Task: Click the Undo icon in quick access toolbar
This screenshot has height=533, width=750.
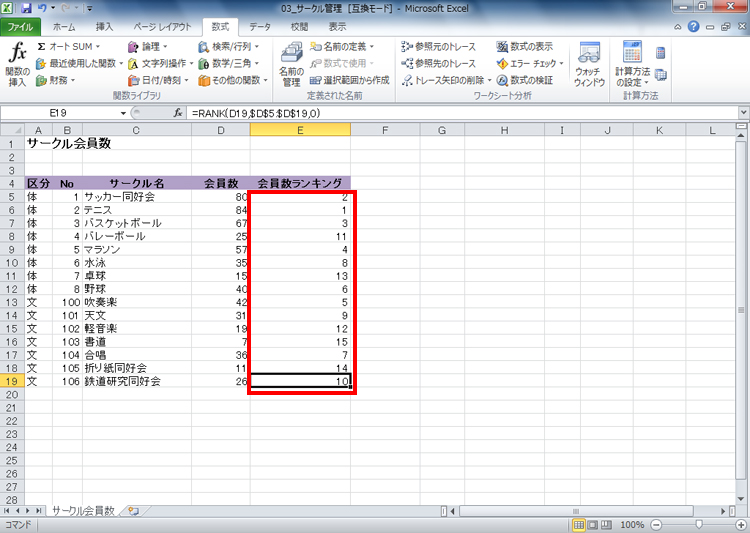Action: (42, 8)
